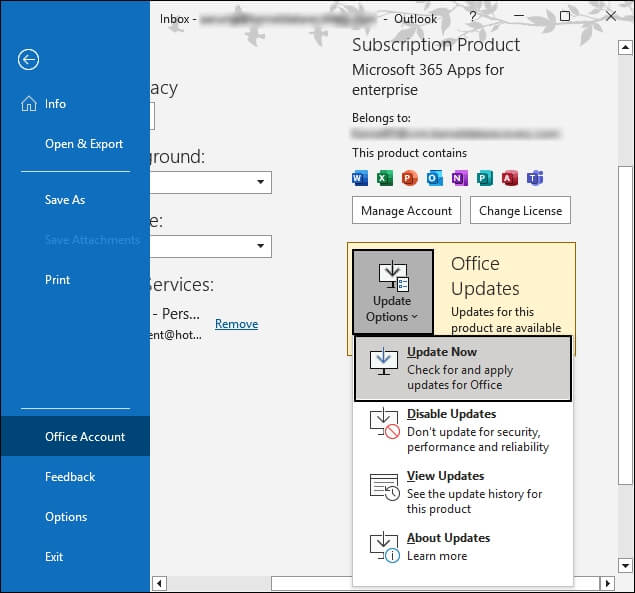635x593 pixels.
Task: Expand the Office Background dropdown
Action: pos(260,182)
